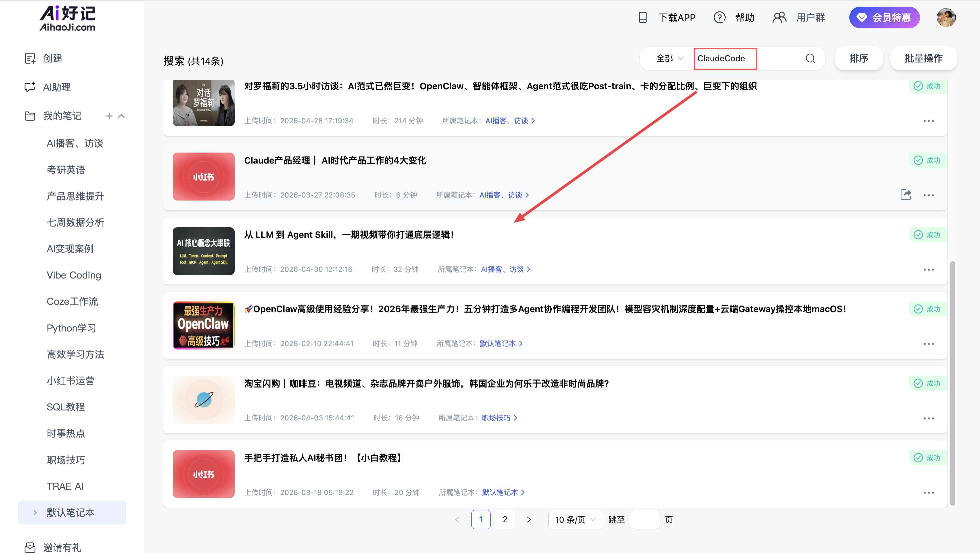
Task: Open more options for 手把手打造私人AI秘书团 card
Action: pyautogui.click(x=929, y=492)
